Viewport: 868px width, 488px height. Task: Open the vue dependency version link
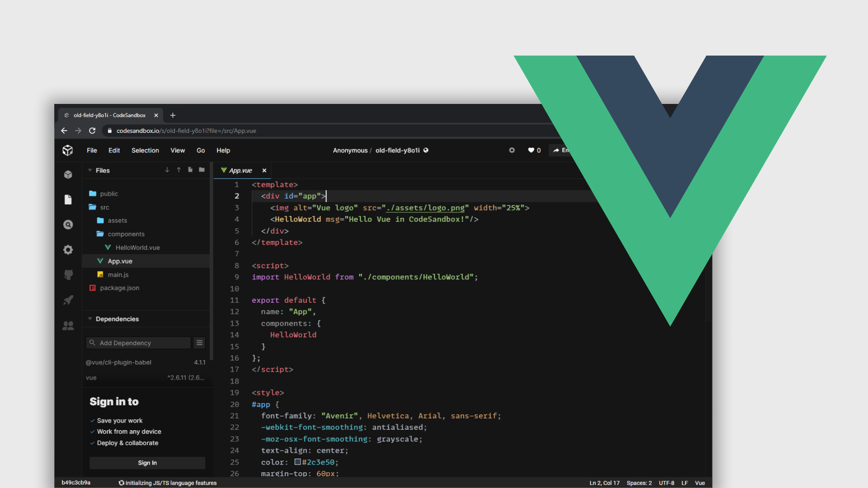pyautogui.click(x=185, y=377)
